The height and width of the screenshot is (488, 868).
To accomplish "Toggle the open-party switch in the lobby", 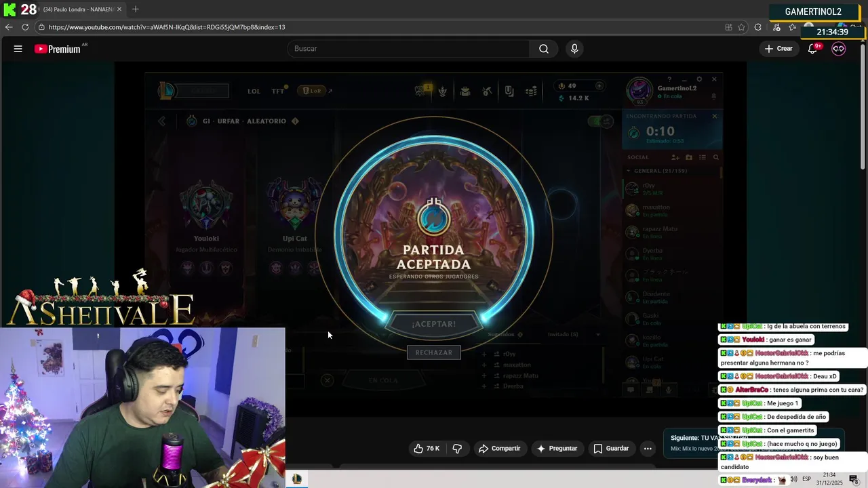I will tap(600, 121).
